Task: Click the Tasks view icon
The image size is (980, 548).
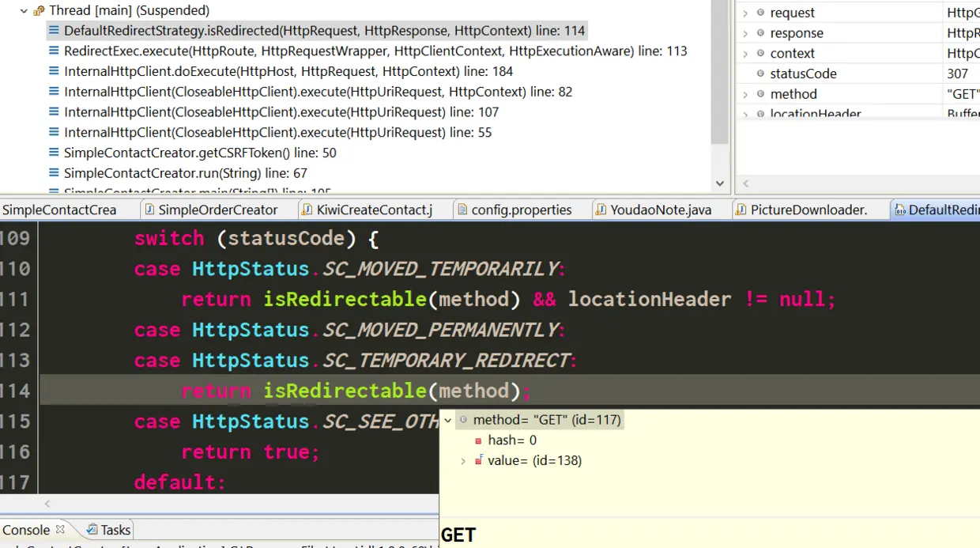Action: pos(92,530)
